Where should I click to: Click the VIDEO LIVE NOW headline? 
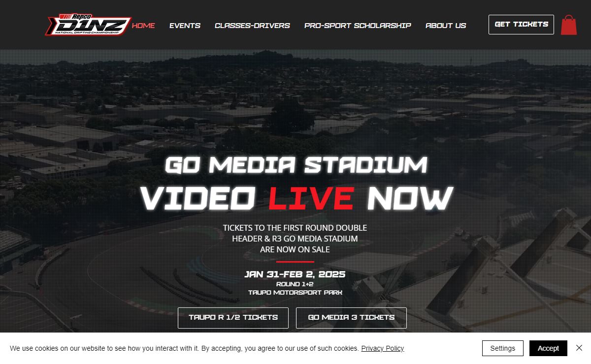[296, 198]
